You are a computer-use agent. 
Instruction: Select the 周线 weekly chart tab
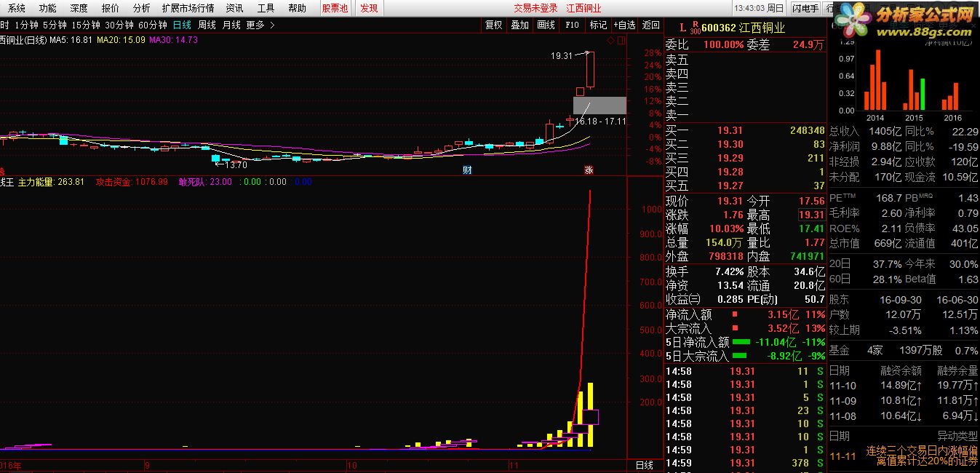point(207,25)
